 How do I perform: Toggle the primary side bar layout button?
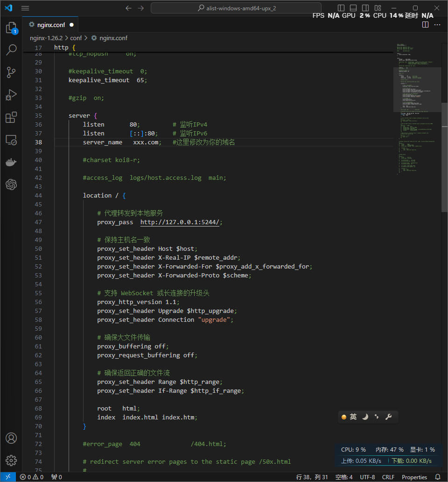click(x=341, y=8)
